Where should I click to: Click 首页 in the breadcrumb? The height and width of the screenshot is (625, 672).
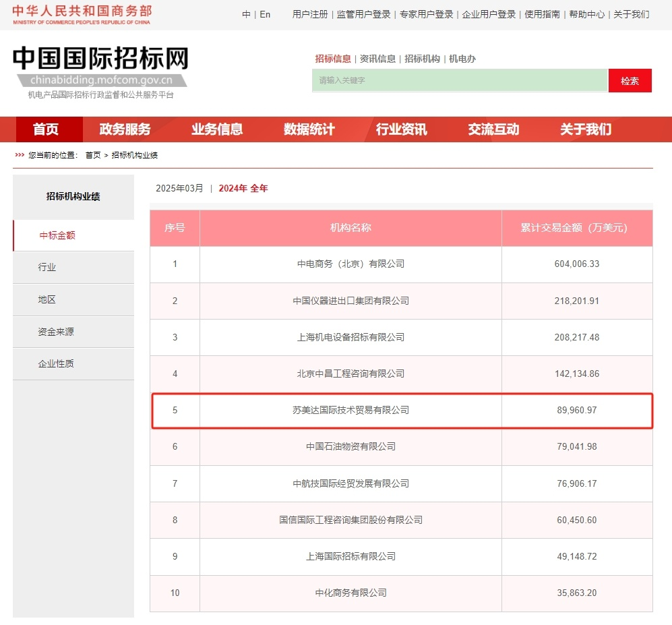pyautogui.click(x=93, y=155)
